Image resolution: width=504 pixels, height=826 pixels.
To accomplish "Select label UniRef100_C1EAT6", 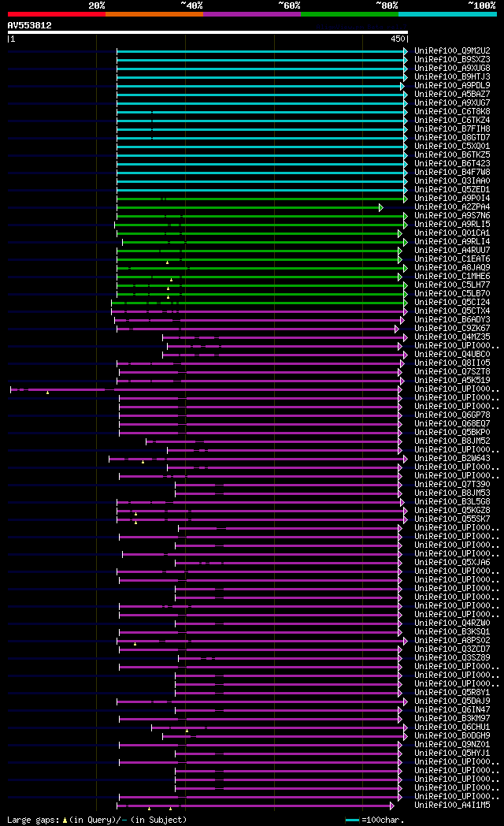I will tap(452, 259).
